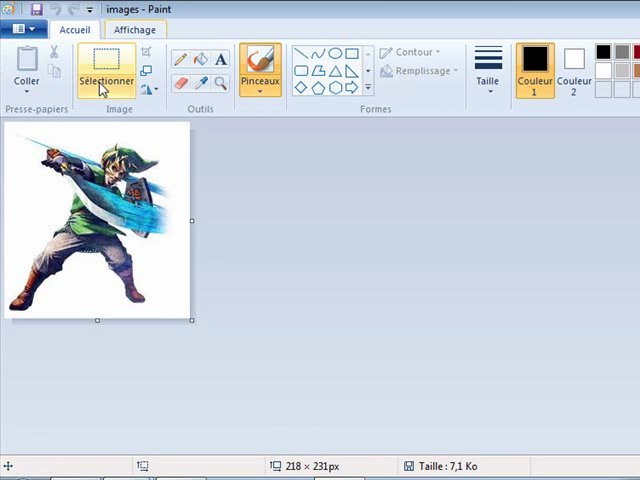Click the Resize icon in Image group
Screen dimensions: 640x480
coord(146,71)
